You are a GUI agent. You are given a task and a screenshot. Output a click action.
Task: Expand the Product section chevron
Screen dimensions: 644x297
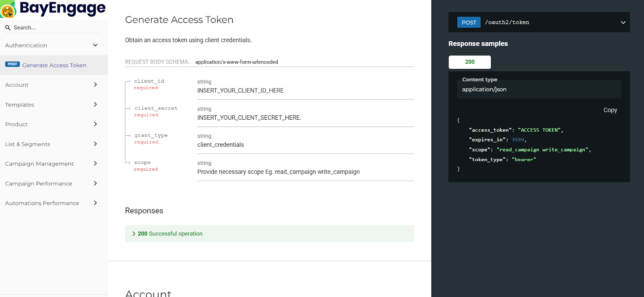(x=95, y=124)
